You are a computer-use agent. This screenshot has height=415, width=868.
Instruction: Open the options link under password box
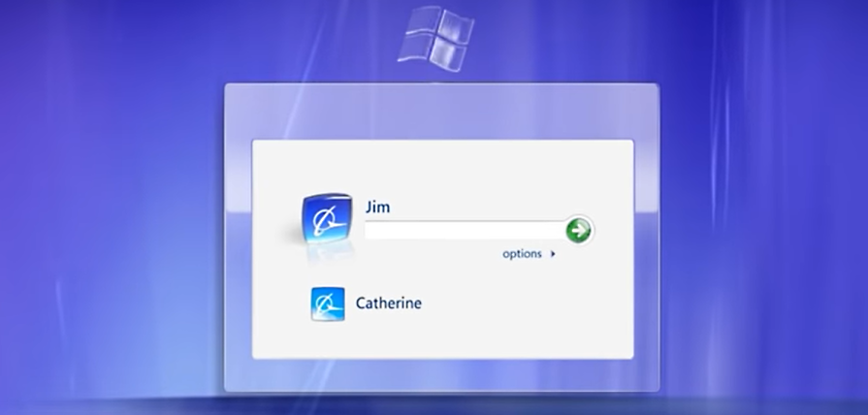tap(522, 254)
